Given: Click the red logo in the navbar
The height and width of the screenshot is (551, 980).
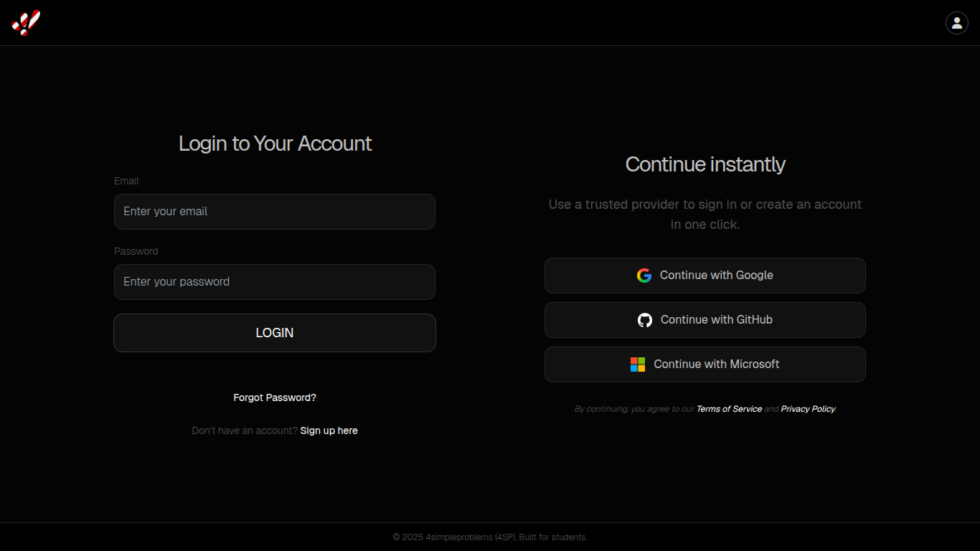Looking at the screenshot, I should click(25, 22).
